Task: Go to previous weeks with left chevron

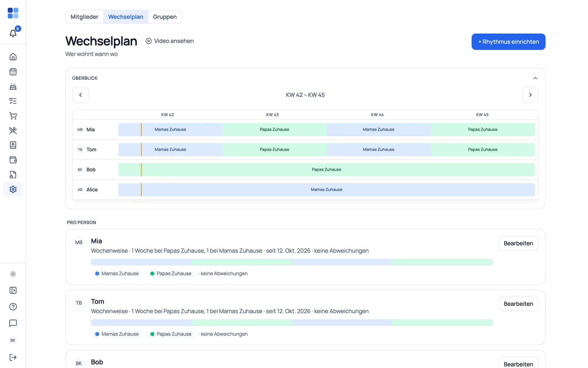Action: point(81,95)
